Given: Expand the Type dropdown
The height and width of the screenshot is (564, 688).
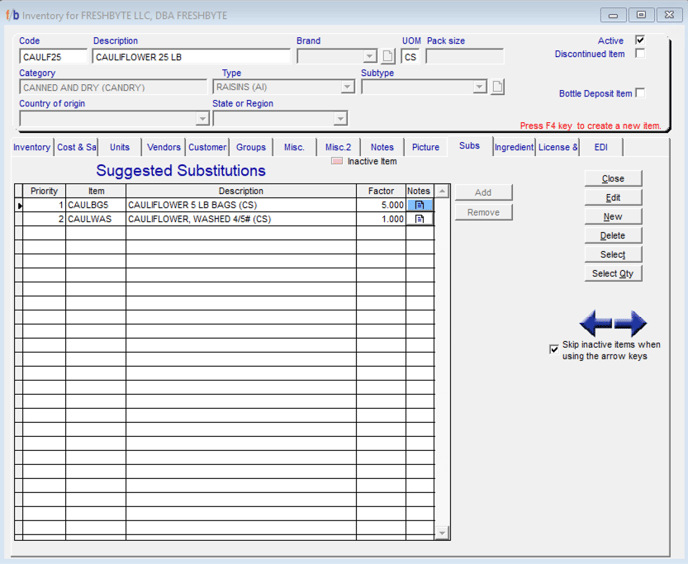Looking at the screenshot, I should (x=347, y=87).
